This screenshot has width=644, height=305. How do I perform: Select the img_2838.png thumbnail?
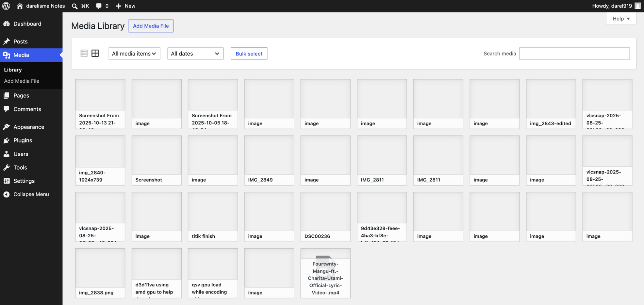pos(100,273)
